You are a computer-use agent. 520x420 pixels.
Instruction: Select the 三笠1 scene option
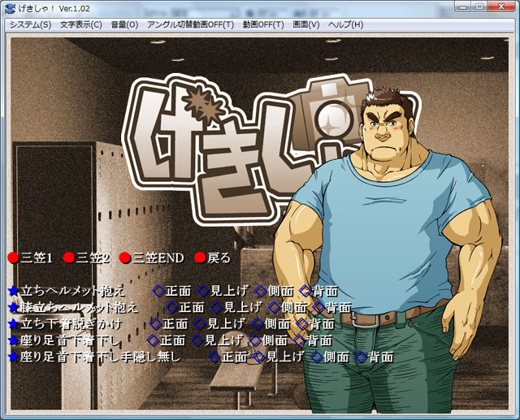tap(30, 258)
